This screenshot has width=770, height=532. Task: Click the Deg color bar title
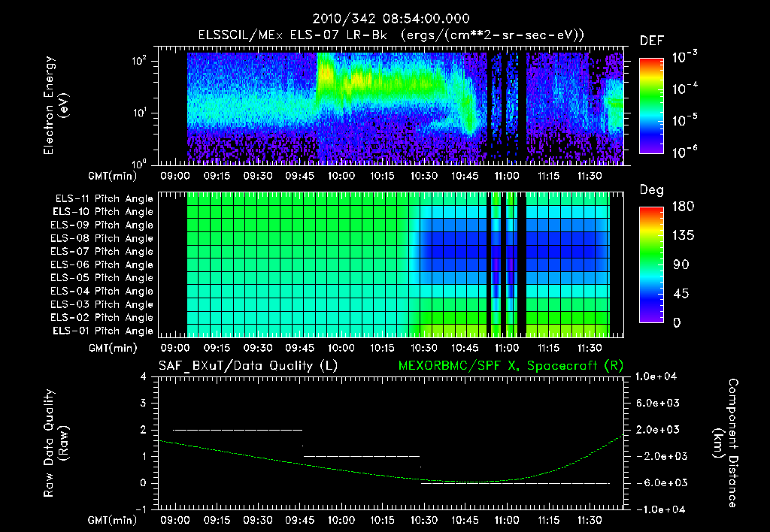coord(652,190)
